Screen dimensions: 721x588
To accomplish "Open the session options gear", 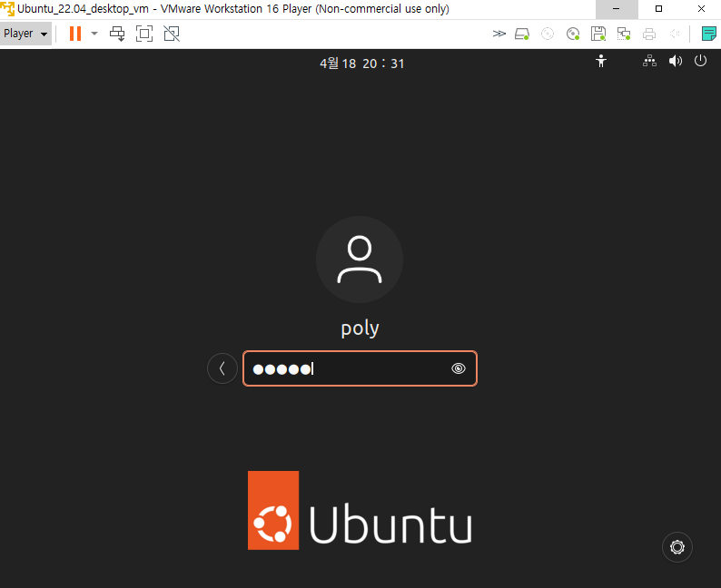I will [x=677, y=547].
